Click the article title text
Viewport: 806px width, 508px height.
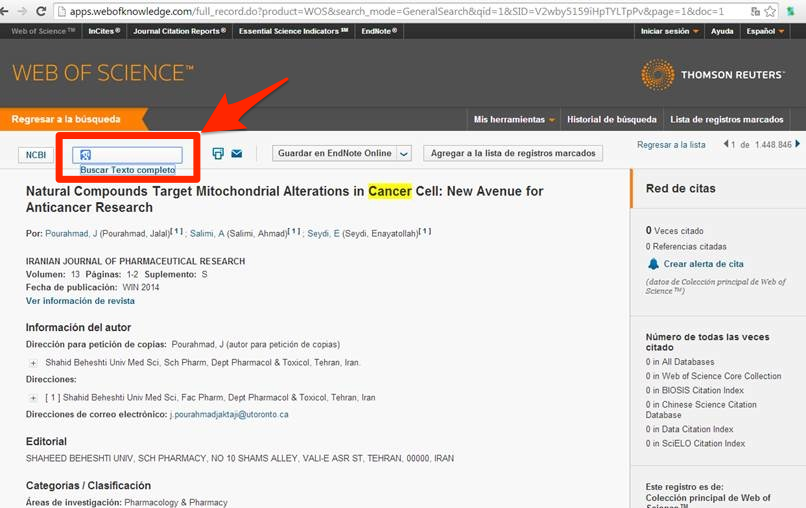(x=284, y=199)
